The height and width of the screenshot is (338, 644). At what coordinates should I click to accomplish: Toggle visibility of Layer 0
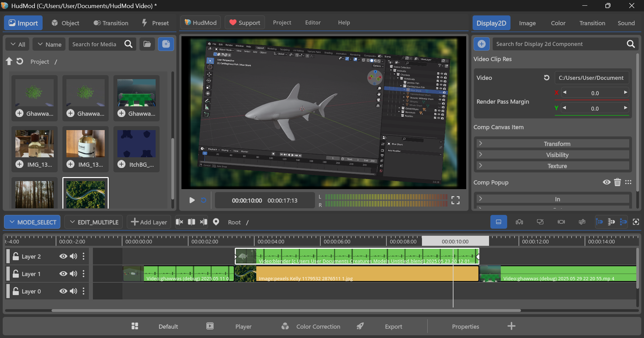click(63, 291)
